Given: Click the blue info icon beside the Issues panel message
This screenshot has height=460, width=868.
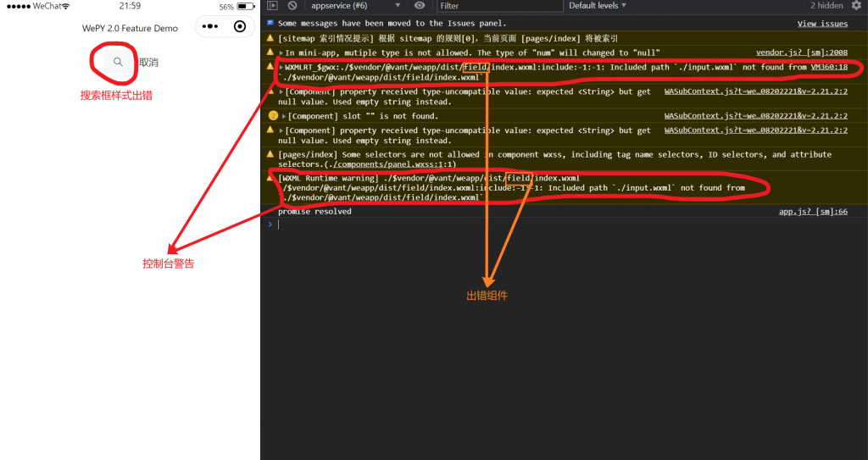Looking at the screenshot, I should (270, 23).
